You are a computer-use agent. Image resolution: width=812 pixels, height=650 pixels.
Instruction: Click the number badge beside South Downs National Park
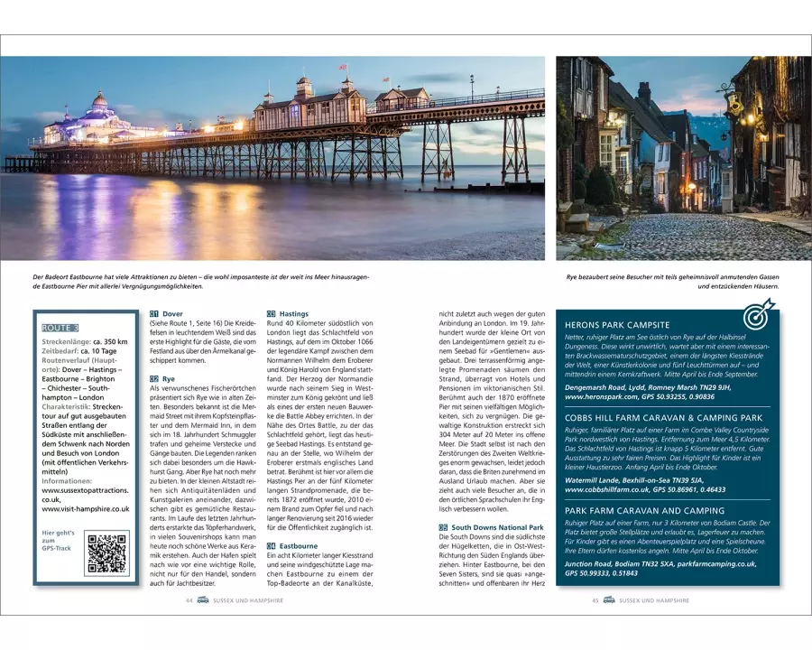(443, 527)
